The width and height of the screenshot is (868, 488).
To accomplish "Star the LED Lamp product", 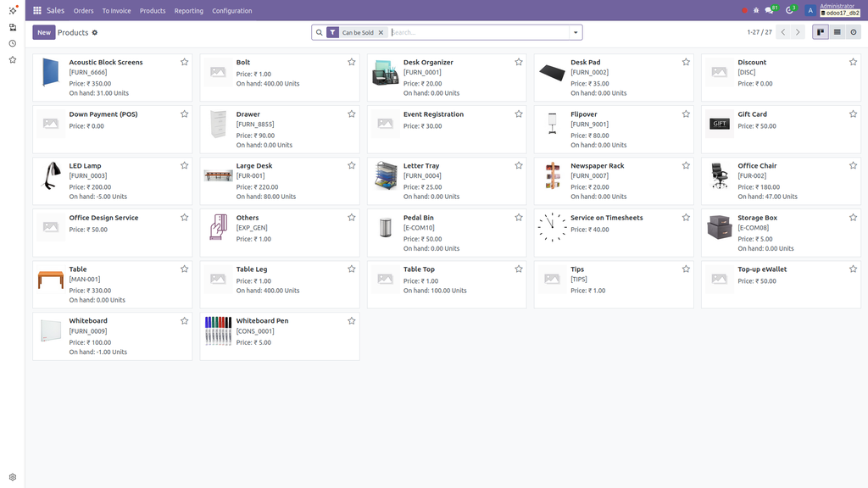I will pyautogui.click(x=184, y=165).
